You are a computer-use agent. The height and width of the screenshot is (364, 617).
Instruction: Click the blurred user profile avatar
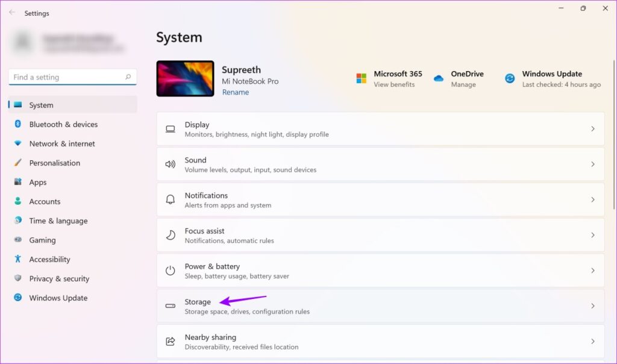click(23, 42)
